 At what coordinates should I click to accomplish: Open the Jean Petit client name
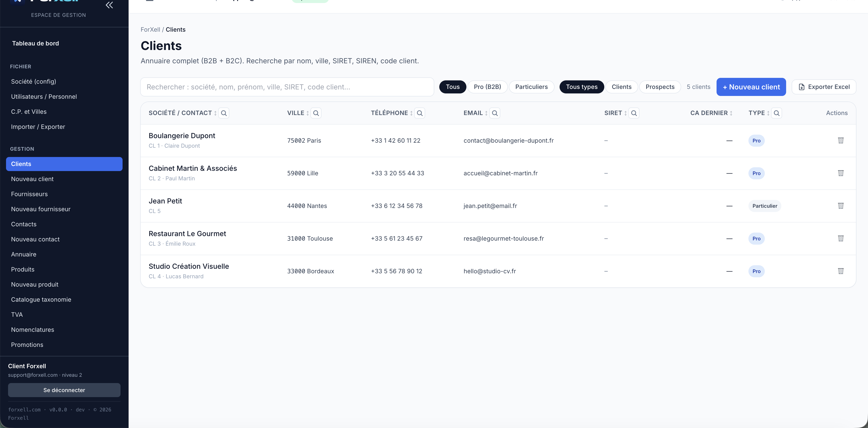click(x=165, y=201)
